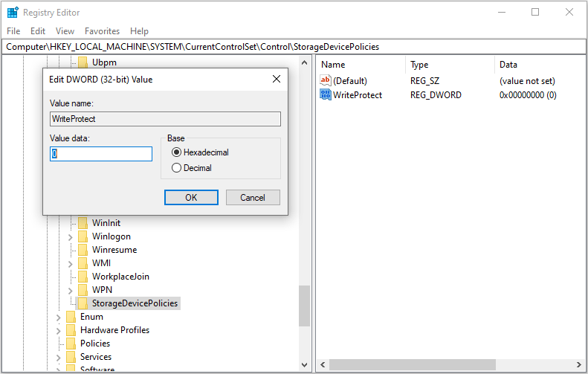Open the Favorites menu
This screenshot has height=374, width=588.
(102, 31)
